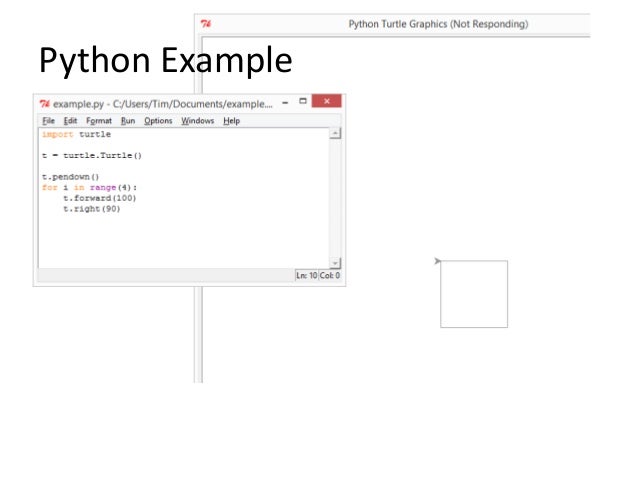Close the example.py editor window
638x479 pixels.
(326, 101)
